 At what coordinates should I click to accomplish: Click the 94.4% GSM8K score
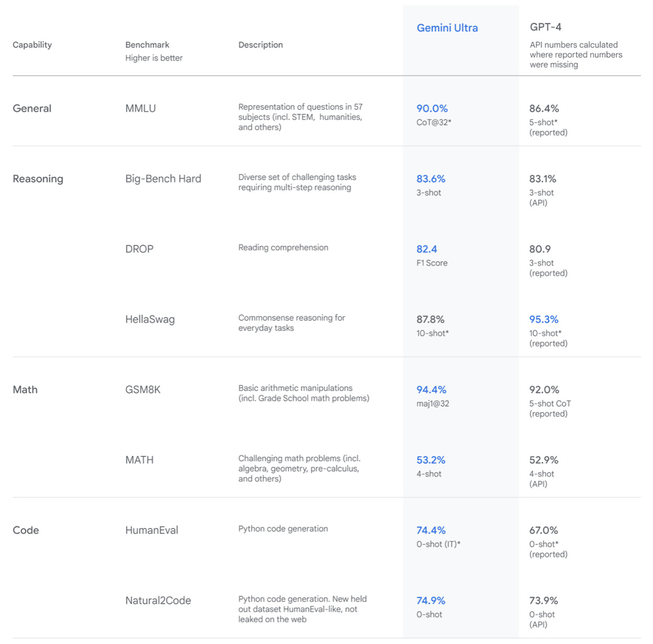431,390
